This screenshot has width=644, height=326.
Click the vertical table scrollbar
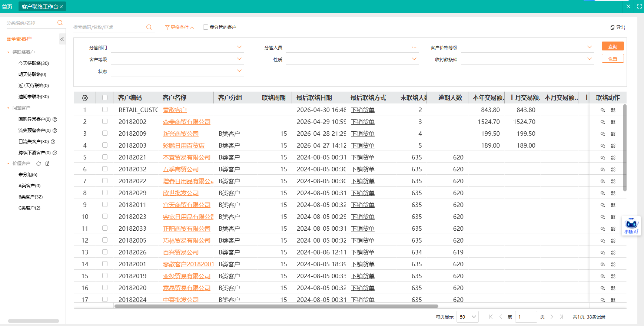click(625, 148)
